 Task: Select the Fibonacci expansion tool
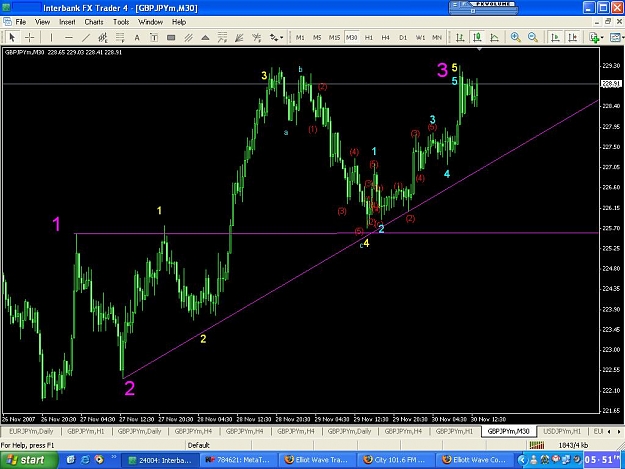(x=222, y=37)
